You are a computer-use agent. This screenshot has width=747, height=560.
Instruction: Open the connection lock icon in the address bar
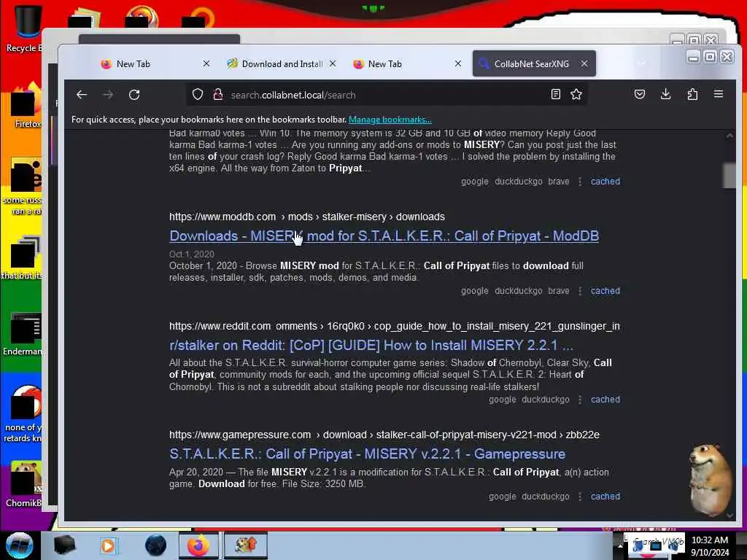(x=218, y=94)
